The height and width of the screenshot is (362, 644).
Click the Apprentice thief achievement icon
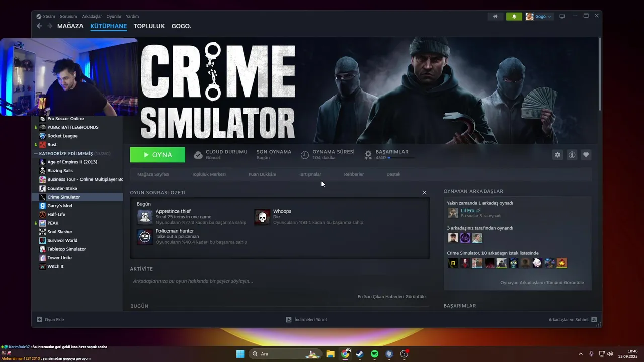[x=145, y=217]
